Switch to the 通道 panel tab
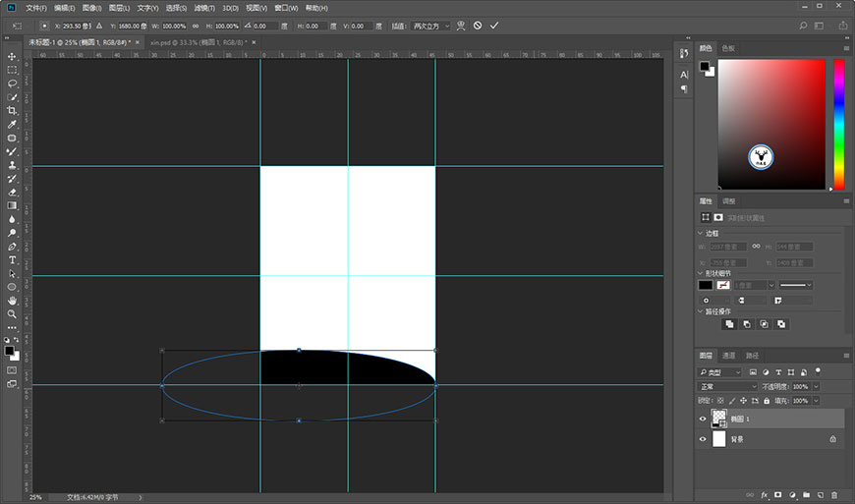The height and width of the screenshot is (504, 855). click(728, 356)
